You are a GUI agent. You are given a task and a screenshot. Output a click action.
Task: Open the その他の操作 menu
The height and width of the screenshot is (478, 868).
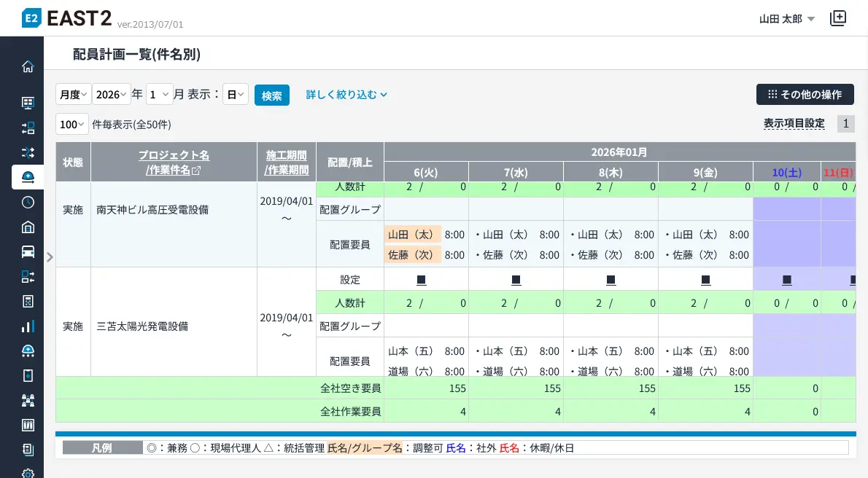pos(805,95)
